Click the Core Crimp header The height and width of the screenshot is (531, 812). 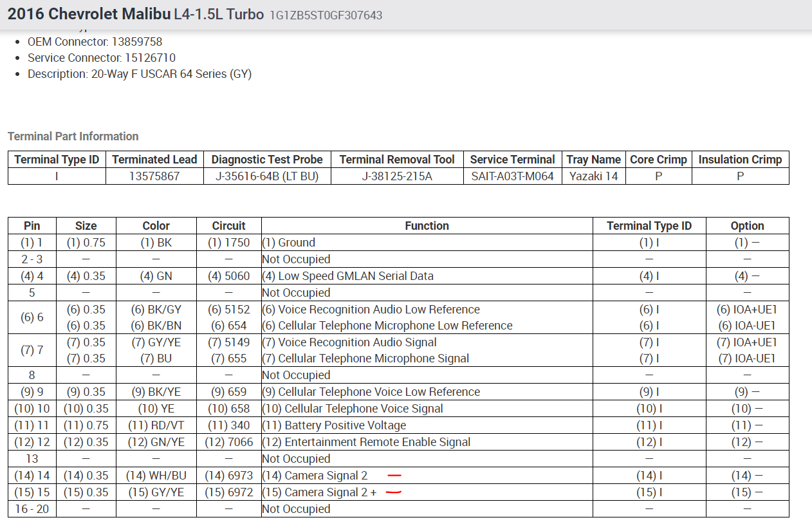[658, 160]
